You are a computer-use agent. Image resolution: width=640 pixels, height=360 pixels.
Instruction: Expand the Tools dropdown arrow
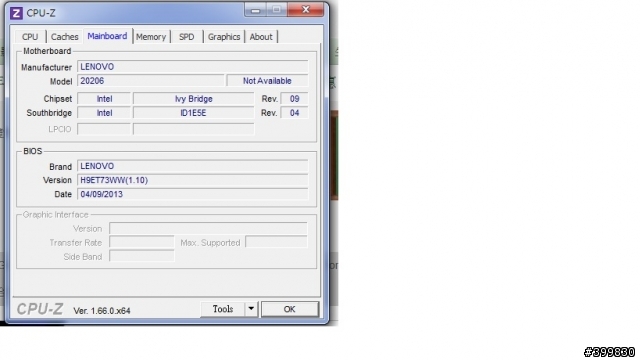click(x=251, y=309)
